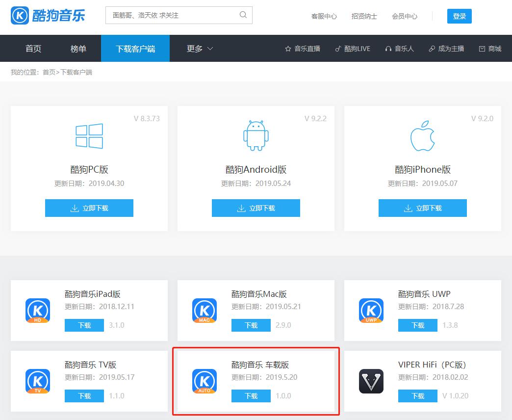512x420 pixels.
Task: Select the 酷狗音乐iPad版 HD app icon
Action: point(37,311)
